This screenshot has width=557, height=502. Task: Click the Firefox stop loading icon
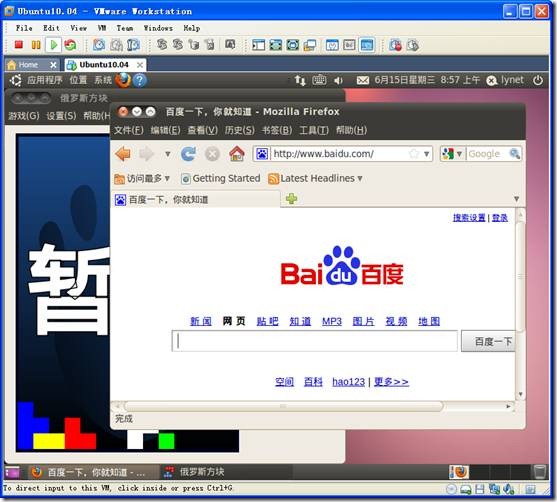212,154
